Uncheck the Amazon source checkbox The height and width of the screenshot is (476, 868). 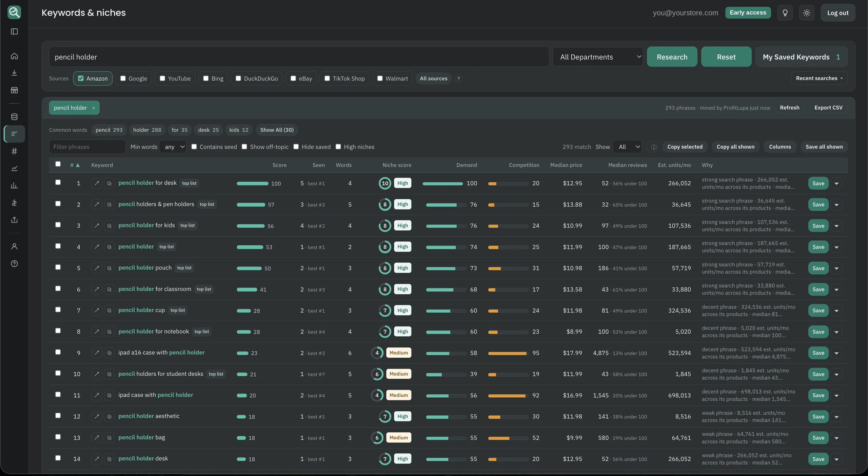pos(81,78)
